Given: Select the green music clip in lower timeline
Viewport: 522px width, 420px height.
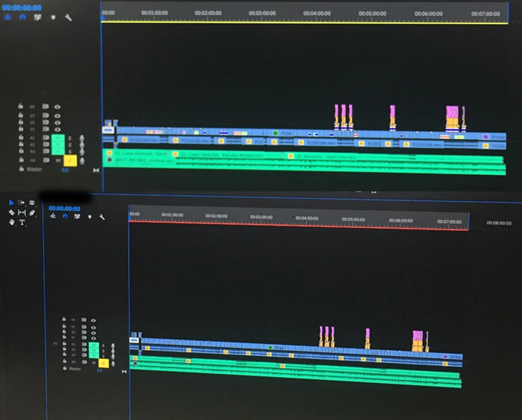Looking at the screenshot, I should (296, 371).
